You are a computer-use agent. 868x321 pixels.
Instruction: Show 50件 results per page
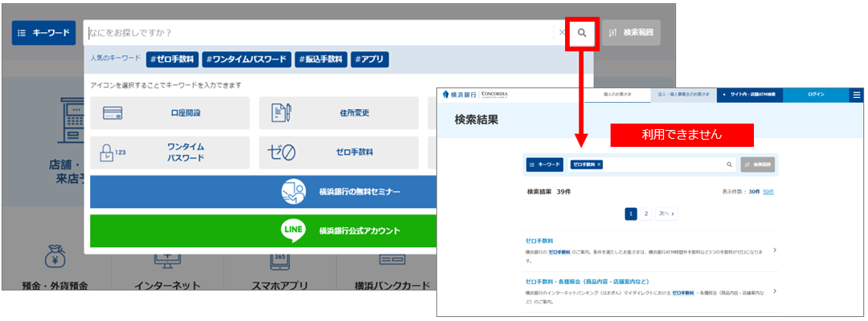(x=768, y=193)
